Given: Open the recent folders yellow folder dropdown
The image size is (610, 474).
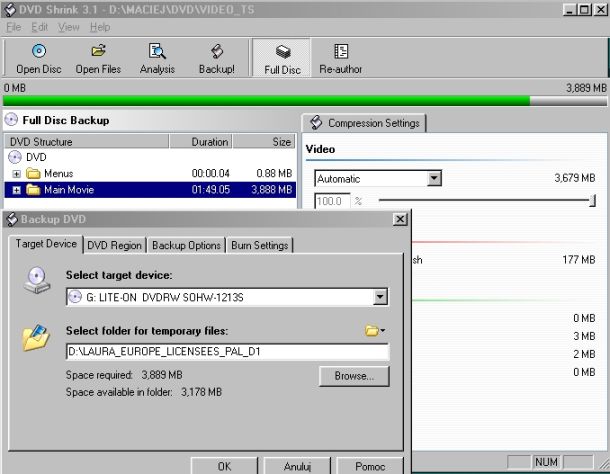Looking at the screenshot, I should tap(375, 331).
